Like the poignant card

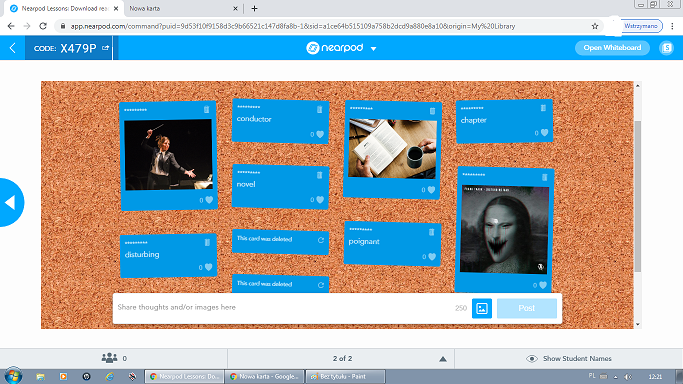(432, 257)
